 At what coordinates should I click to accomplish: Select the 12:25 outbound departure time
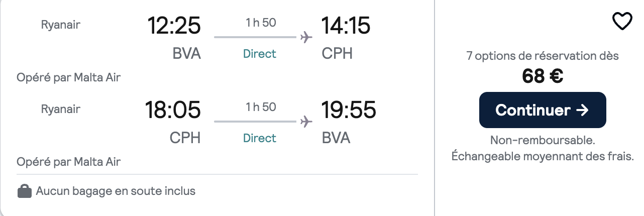(x=174, y=26)
